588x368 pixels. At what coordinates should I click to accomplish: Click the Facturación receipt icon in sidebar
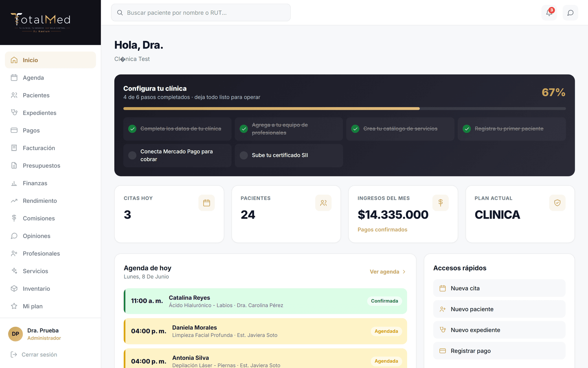14,148
